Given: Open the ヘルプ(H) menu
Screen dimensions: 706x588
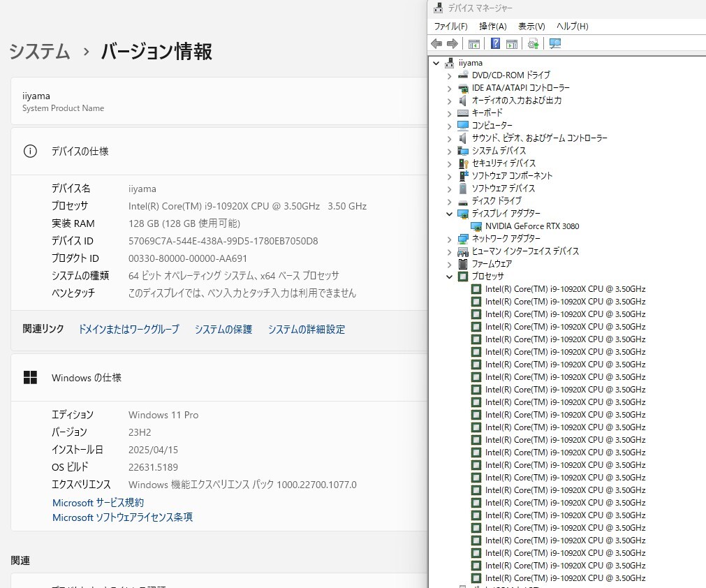Looking at the screenshot, I should pos(573,26).
